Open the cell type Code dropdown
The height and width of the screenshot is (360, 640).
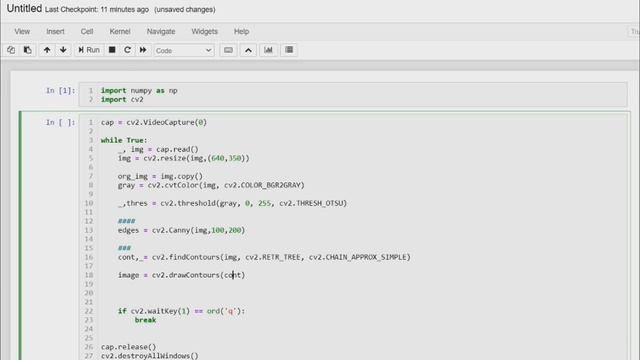[x=184, y=51]
